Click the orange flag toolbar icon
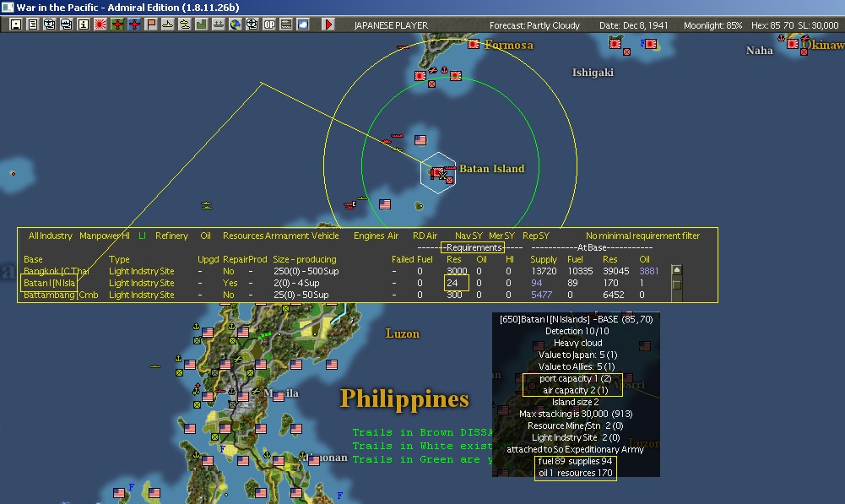845x504 pixels. (x=150, y=24)
